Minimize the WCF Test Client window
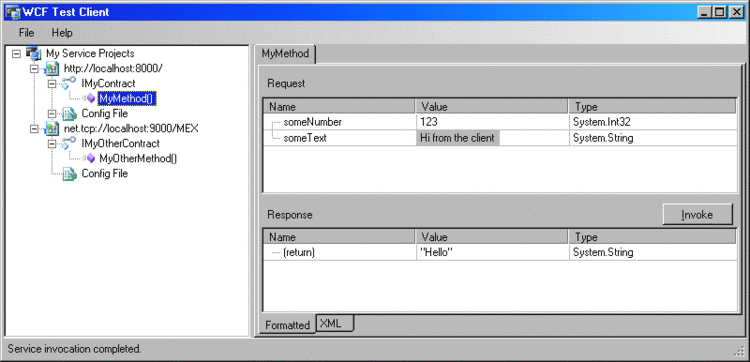 pos(704,12)
